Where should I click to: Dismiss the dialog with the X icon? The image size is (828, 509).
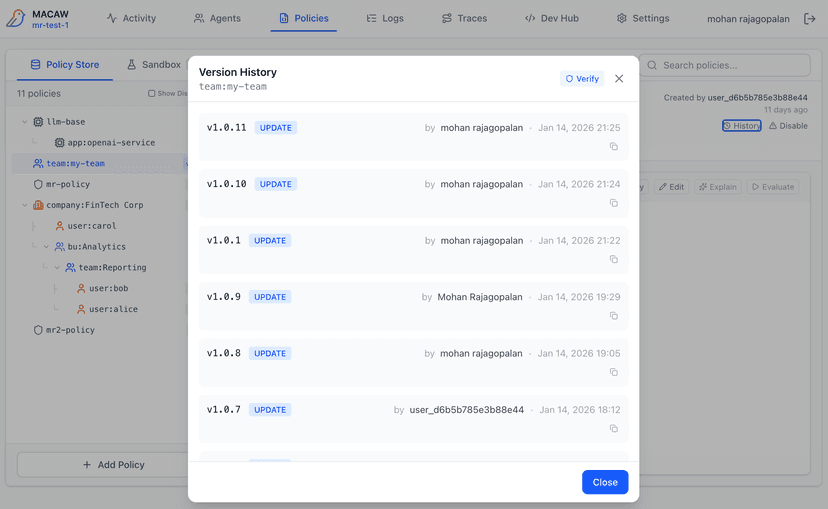coord(619,79)
